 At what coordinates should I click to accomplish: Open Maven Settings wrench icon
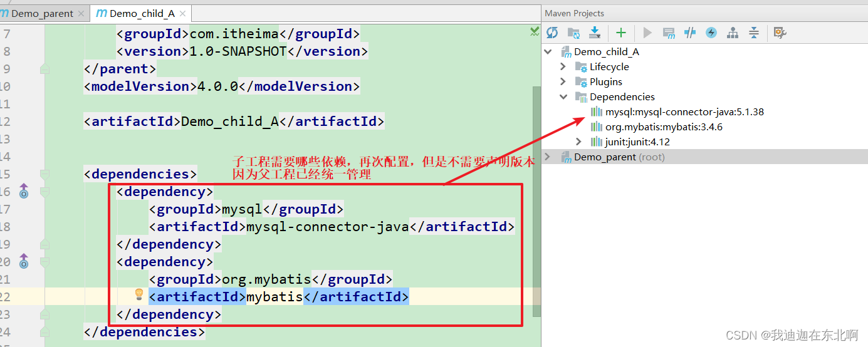[x=780, y=33]
